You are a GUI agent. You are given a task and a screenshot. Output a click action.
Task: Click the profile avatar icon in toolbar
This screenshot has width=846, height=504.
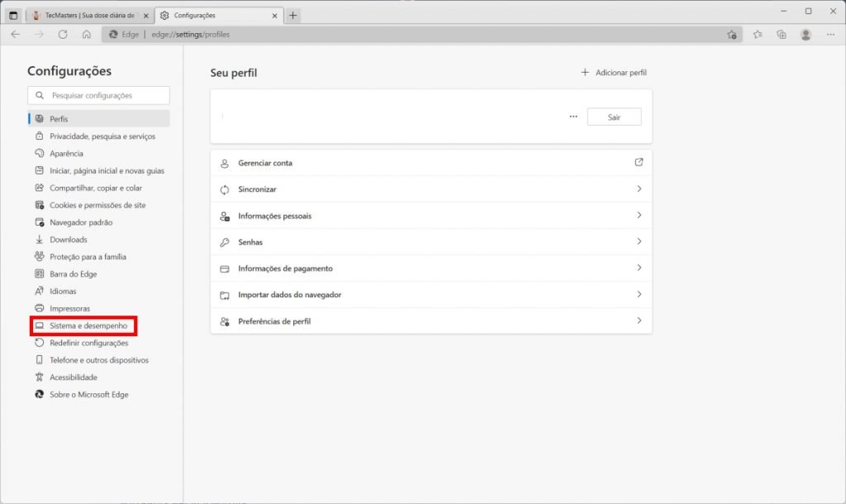coord(806,35)
